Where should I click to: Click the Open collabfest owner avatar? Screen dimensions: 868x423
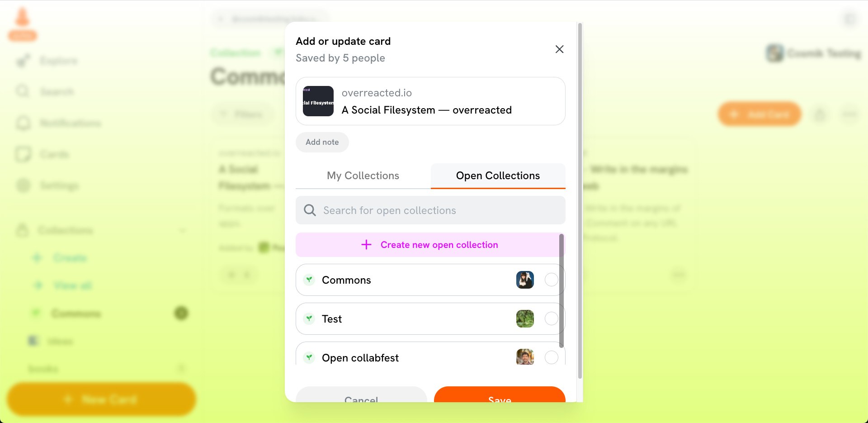525,357
